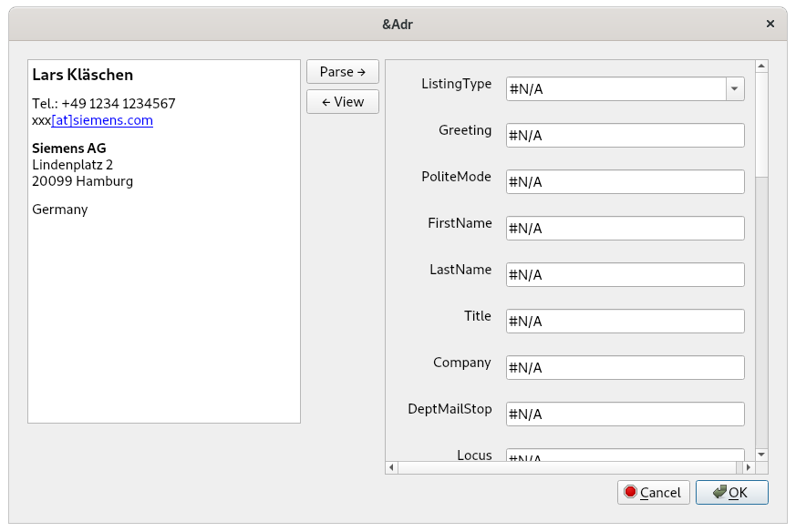Click the Parse arrow button
The image size is (796, 532).
click(x=342, y=72)
